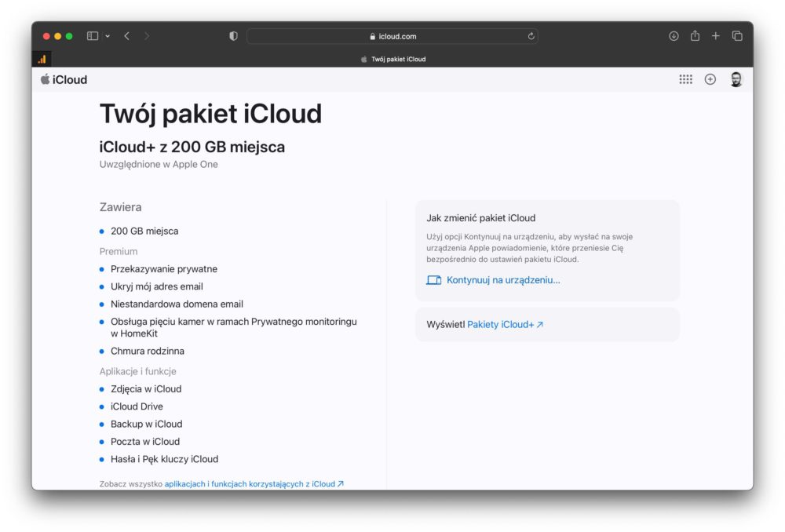
Task: Show Safari downloads
Action: click(674, 36)
